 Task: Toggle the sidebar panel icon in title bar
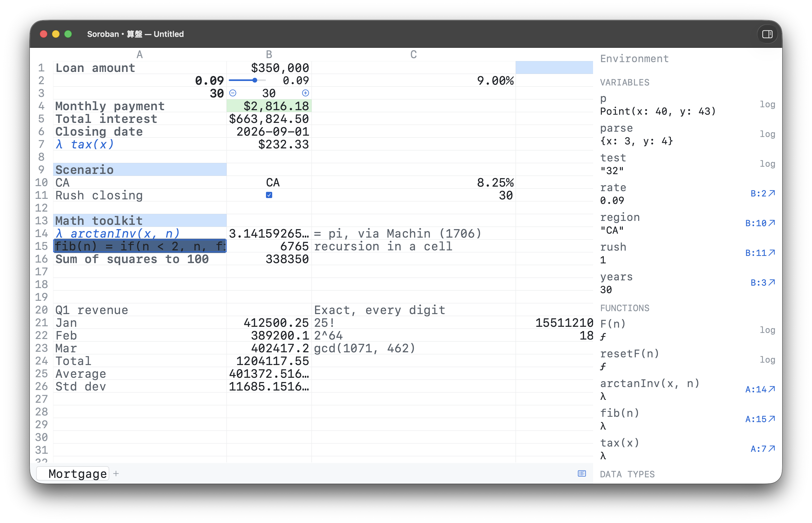click(767, 34)
